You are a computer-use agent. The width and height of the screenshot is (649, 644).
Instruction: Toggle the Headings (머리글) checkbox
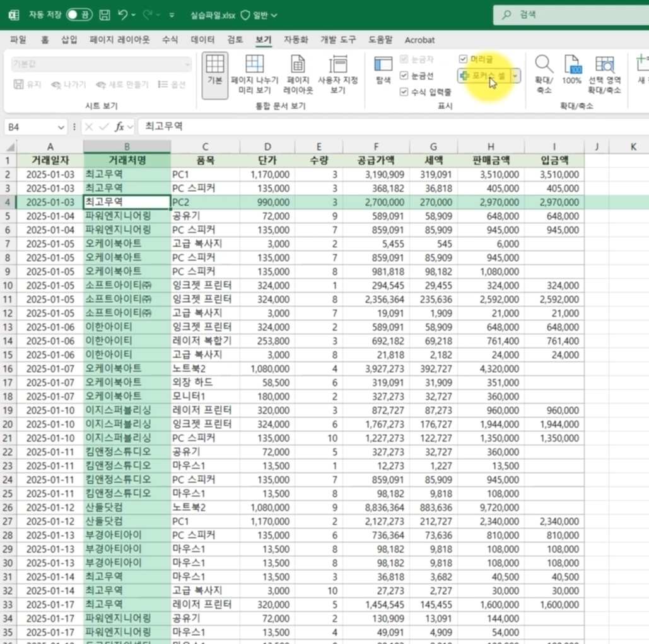(x=463, y=59)
